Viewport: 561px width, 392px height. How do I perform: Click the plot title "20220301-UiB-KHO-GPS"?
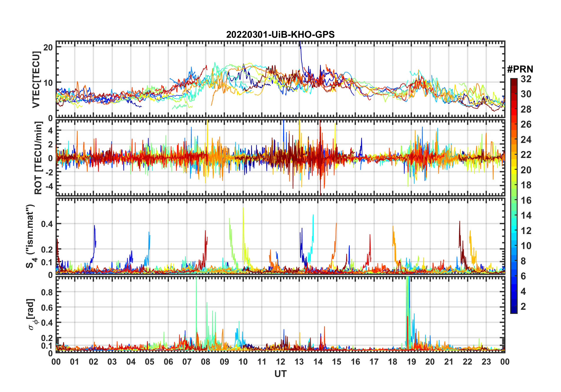tap(280, 35)
